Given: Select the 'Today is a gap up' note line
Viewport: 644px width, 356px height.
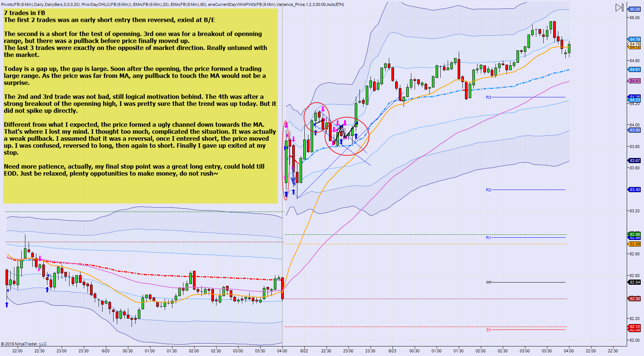Looking at the screenshot, I should click(133, 69).
